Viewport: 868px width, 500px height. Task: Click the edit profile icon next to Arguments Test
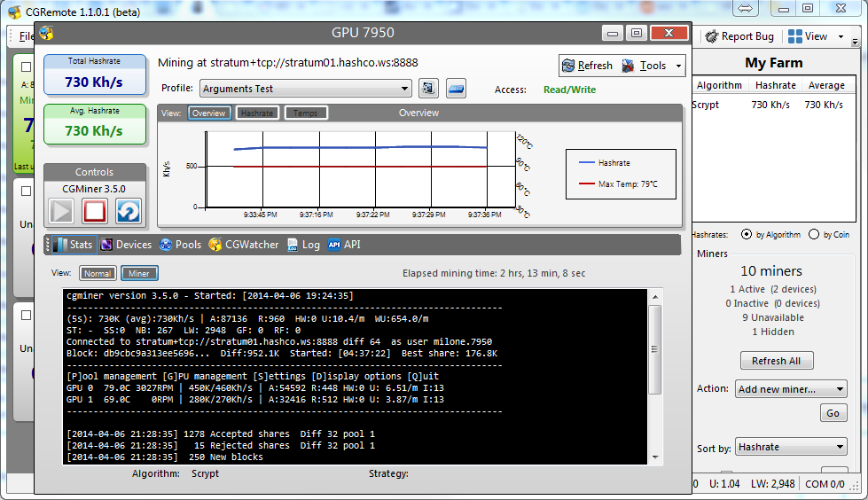428,88
